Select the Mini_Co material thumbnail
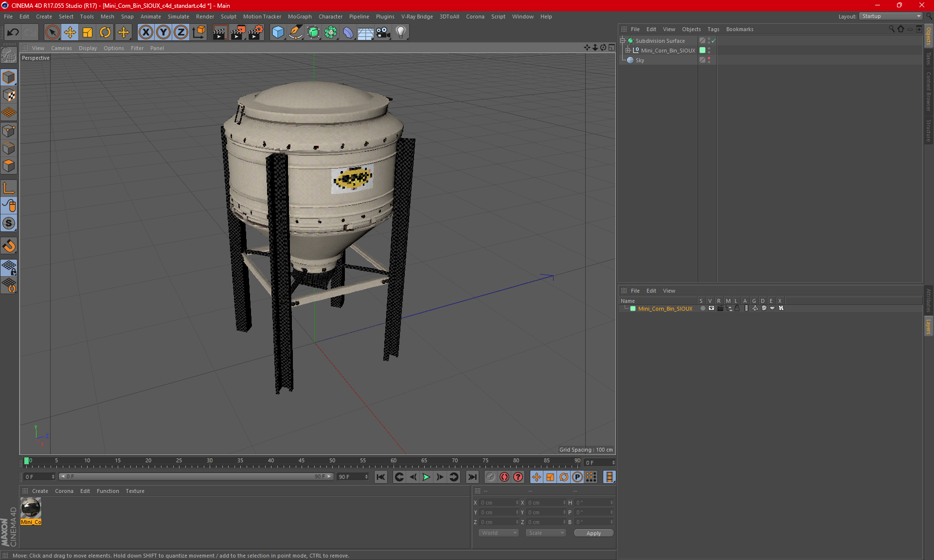934x560 pixels. point(31,508)
